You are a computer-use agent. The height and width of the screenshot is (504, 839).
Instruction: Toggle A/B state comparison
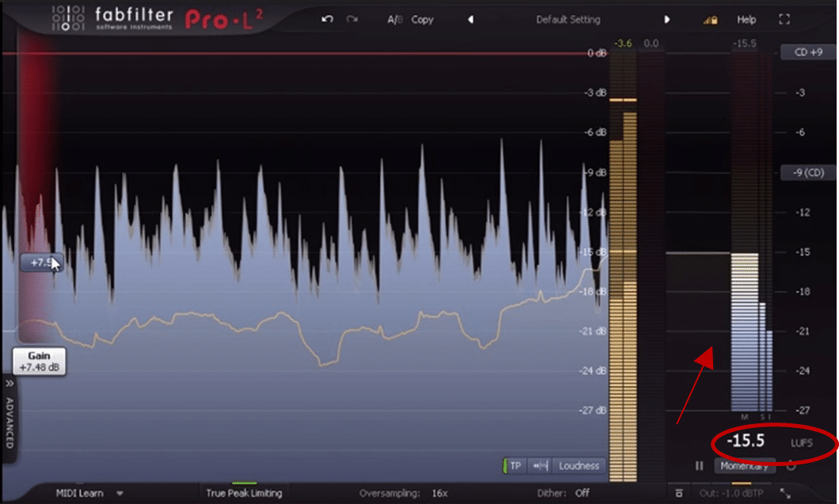pyautogui.click(x=395, y=20)
